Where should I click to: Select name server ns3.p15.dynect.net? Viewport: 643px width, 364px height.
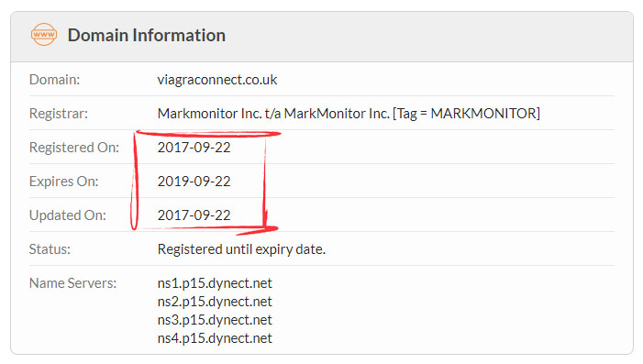coord(215,320)
